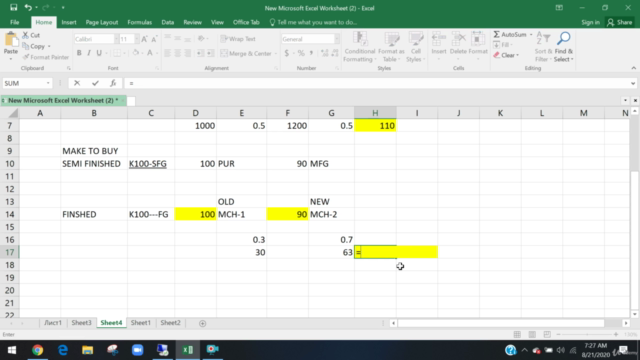Copy the selected cells

(33, 46)
